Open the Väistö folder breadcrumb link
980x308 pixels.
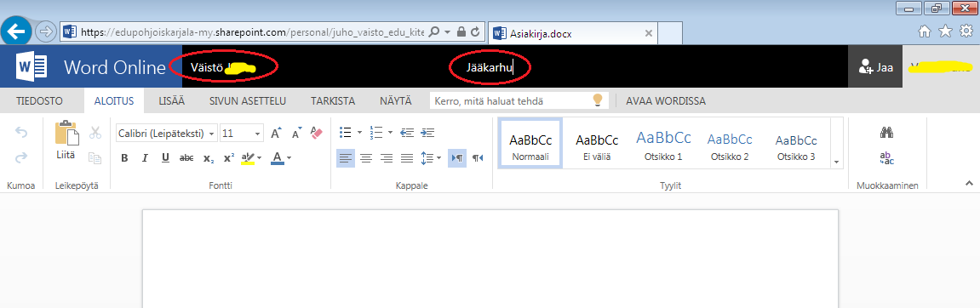(207, 67)
